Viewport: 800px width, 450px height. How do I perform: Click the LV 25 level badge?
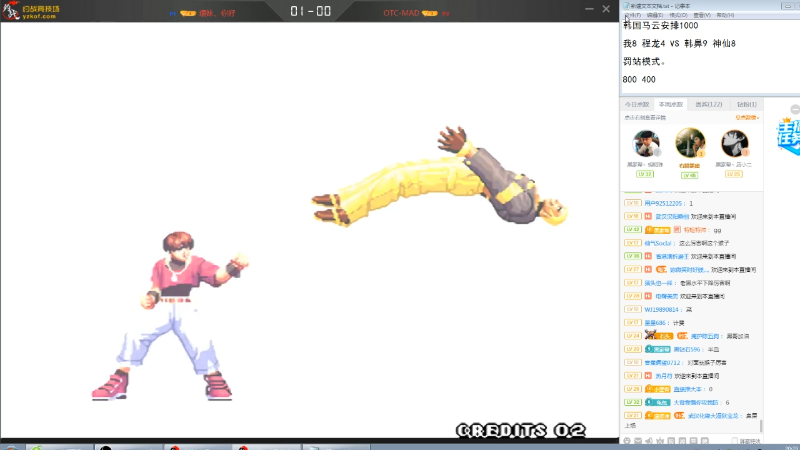734,174
